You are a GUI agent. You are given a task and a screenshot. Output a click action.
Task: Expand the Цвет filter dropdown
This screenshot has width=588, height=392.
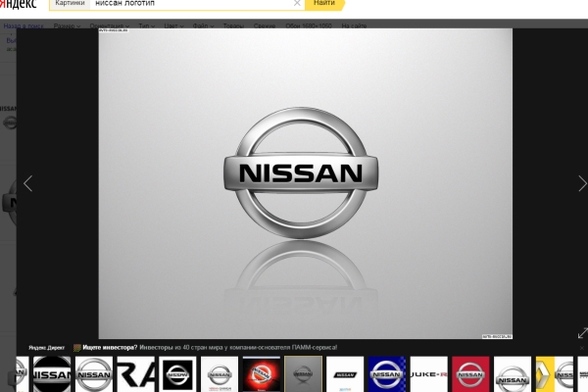[173, 25]
